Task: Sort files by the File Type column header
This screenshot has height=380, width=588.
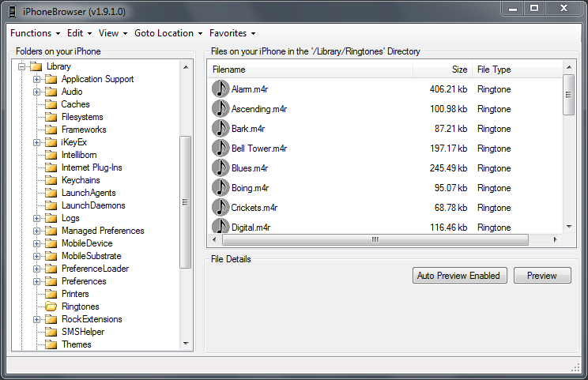Action: pyautogui.click(x=518, y=70)
